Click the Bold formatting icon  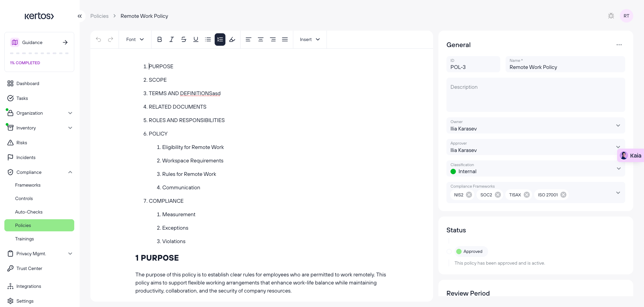(160, 39)
